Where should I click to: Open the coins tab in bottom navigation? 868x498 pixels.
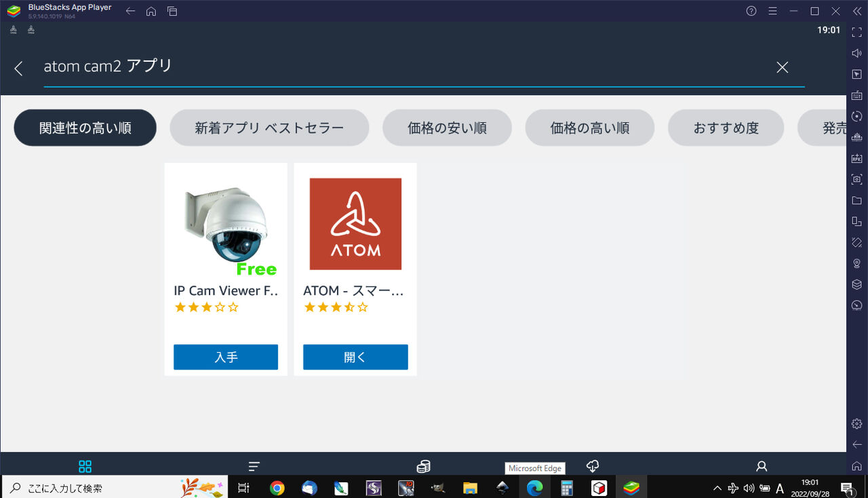click(x=423, y=466)
